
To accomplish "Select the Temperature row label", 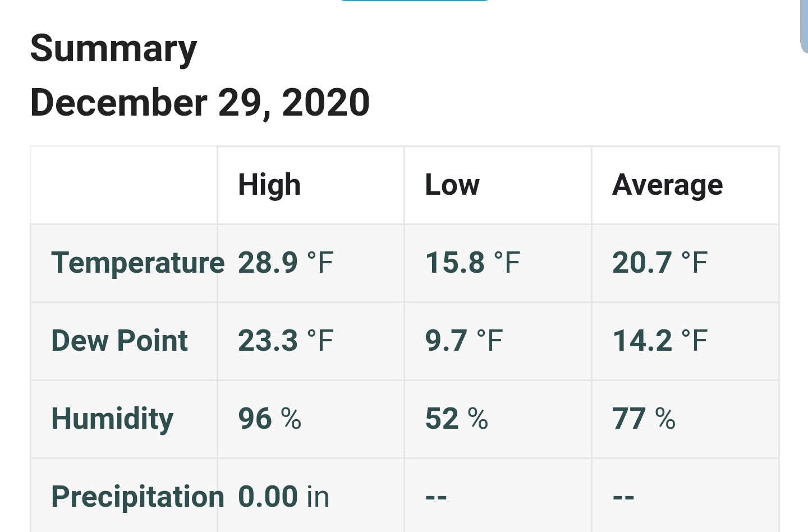I will click(137, 263).
